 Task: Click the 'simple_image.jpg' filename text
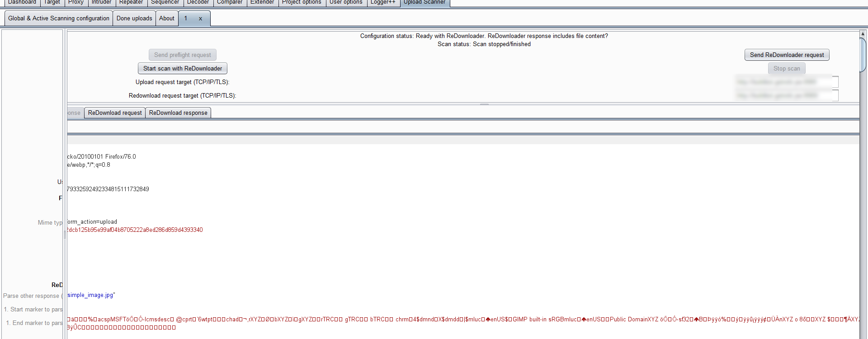91,295
